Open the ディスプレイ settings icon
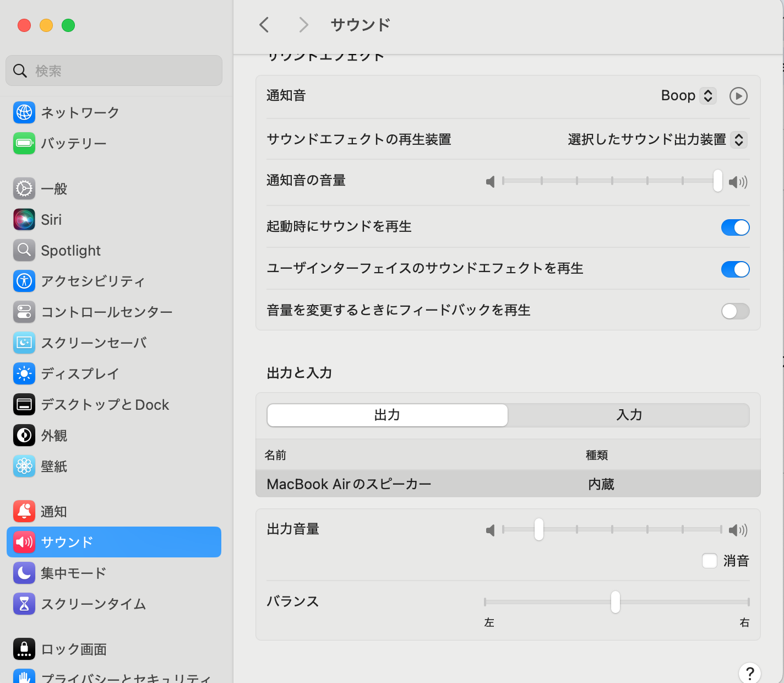This screenshot has height=683, width=784. [24, 373]
